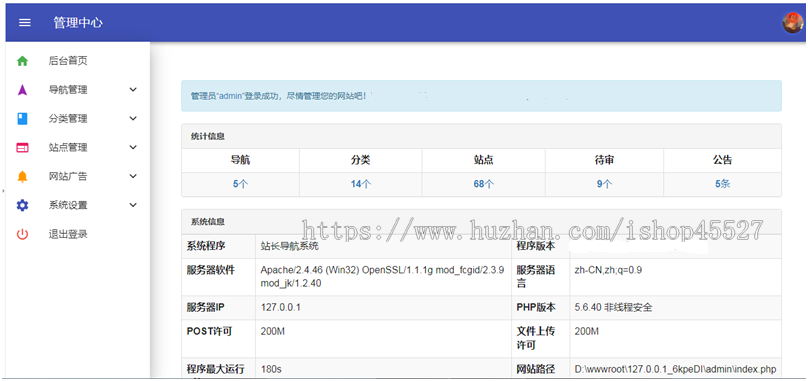The image size is (808, 381).
Task: Click the 180s max runtime value
Action: pos(271,370)
